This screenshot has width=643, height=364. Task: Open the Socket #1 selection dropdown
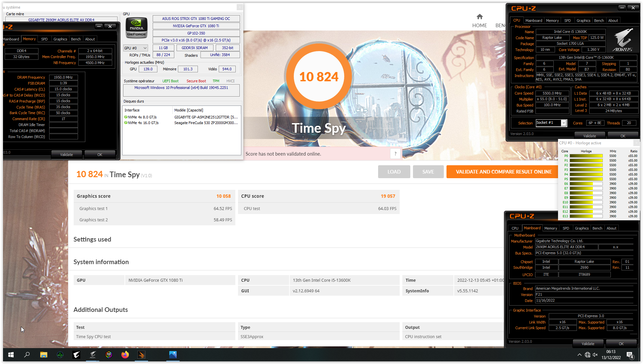point(564,123)
